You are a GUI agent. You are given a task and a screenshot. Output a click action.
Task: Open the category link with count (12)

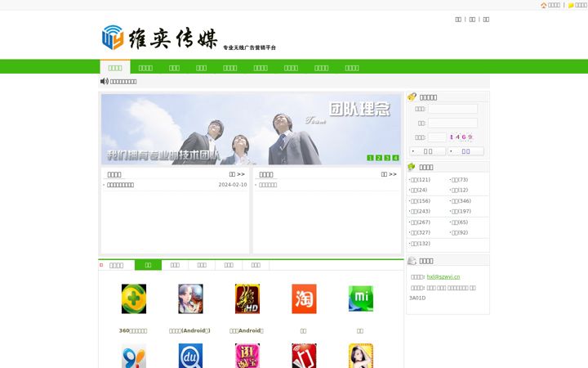(x=460, y=190)
